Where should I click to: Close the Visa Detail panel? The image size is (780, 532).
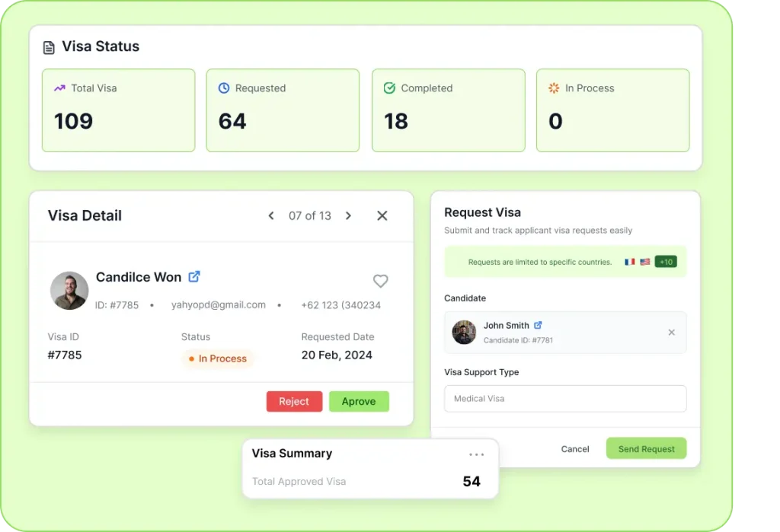click(382, 216)
